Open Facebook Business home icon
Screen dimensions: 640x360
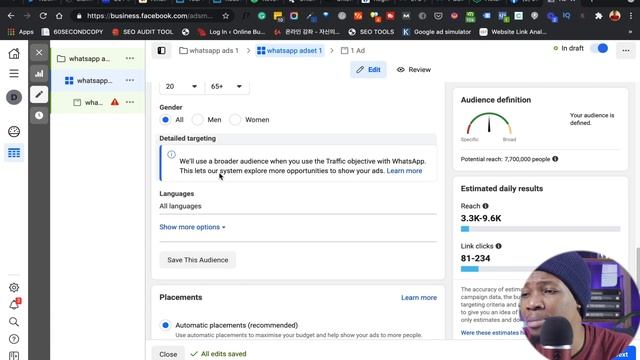tap(14, 53)
